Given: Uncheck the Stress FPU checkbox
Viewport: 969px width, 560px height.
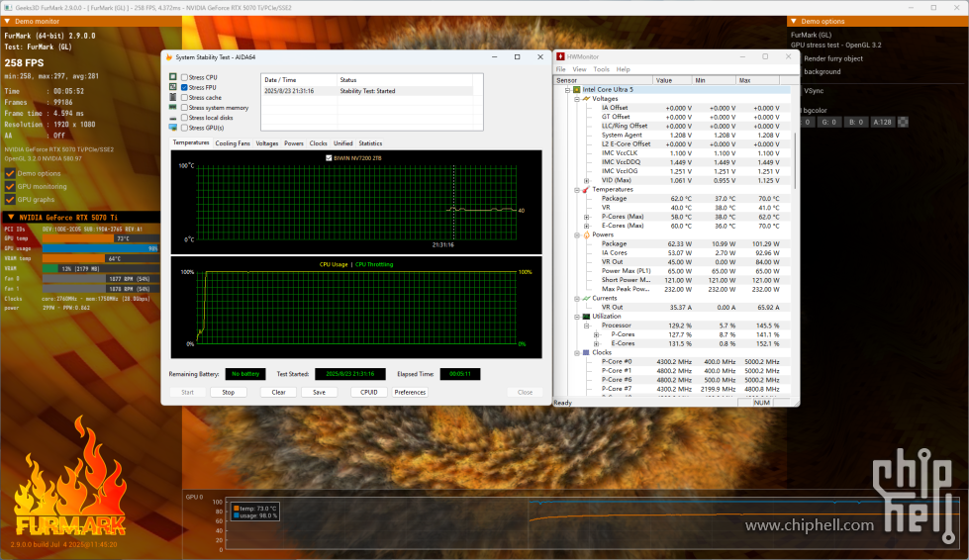Looking at the screenshot, I should tap(184, 87).
